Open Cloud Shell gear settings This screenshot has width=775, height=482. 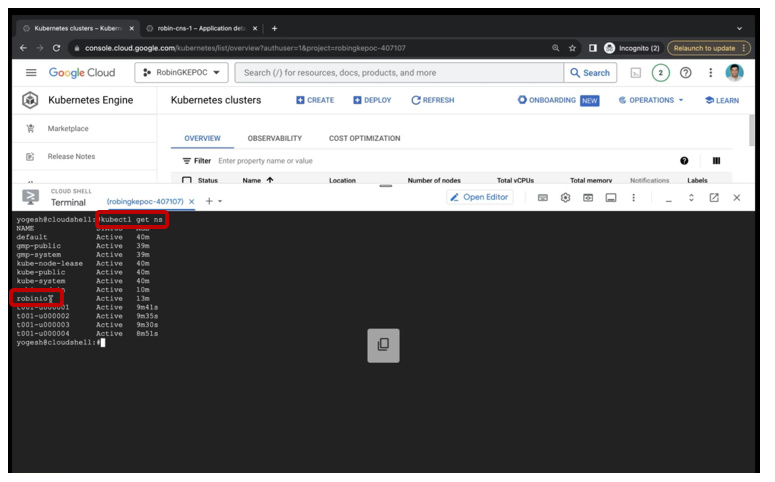pos(565,198)
